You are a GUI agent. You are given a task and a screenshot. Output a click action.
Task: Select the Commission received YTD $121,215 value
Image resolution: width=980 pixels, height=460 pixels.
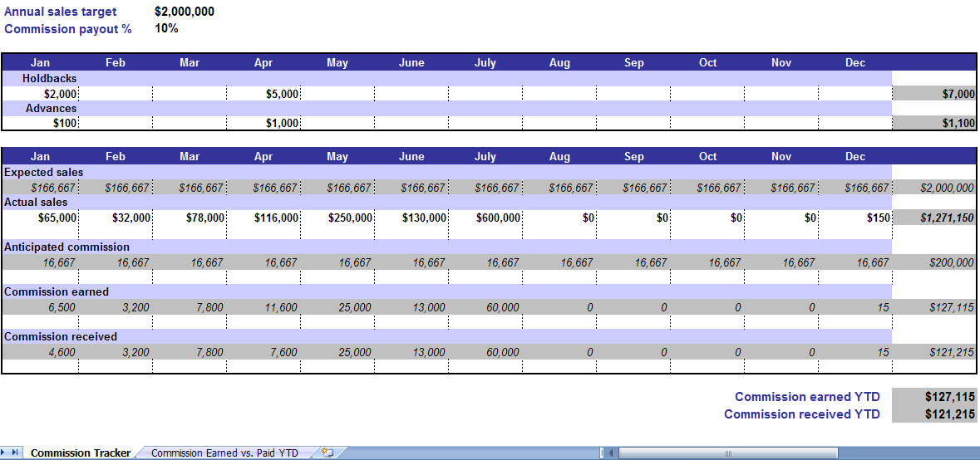934,414
